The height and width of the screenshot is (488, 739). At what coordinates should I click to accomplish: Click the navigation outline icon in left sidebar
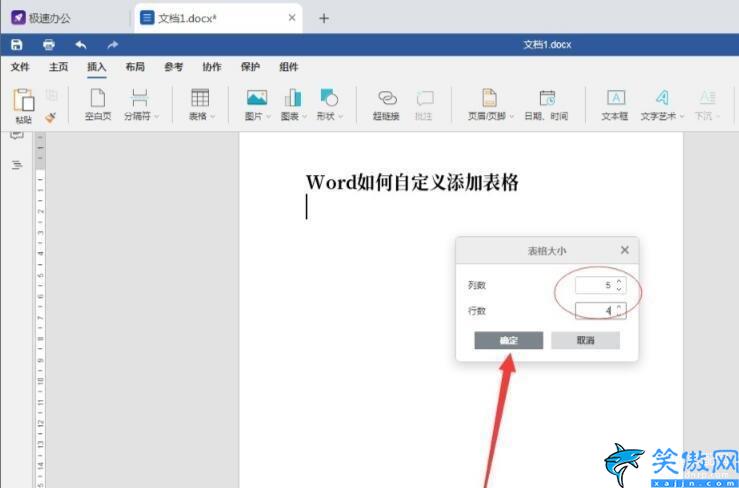click(17, 165)
